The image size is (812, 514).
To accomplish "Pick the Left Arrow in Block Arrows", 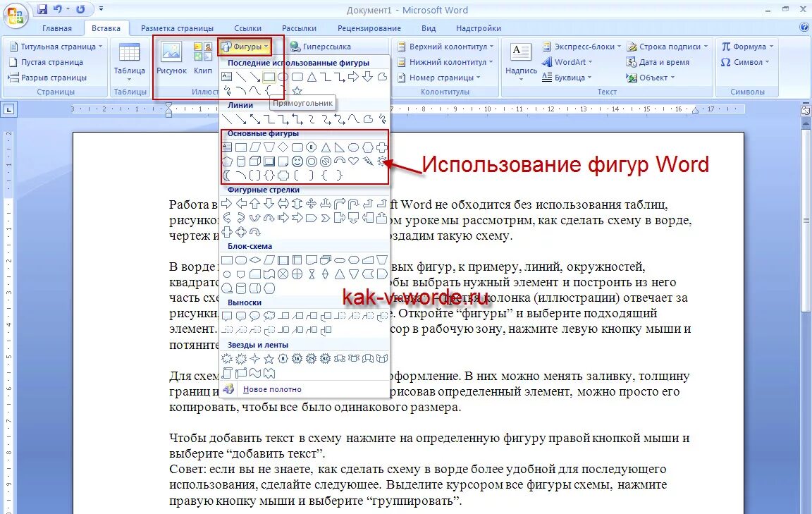I will click(241, 204).
